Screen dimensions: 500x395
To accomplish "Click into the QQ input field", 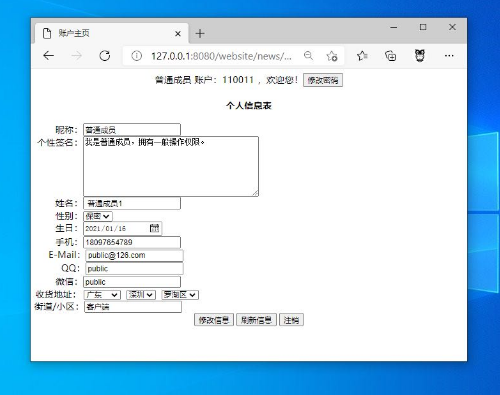I will pos(134,269).
